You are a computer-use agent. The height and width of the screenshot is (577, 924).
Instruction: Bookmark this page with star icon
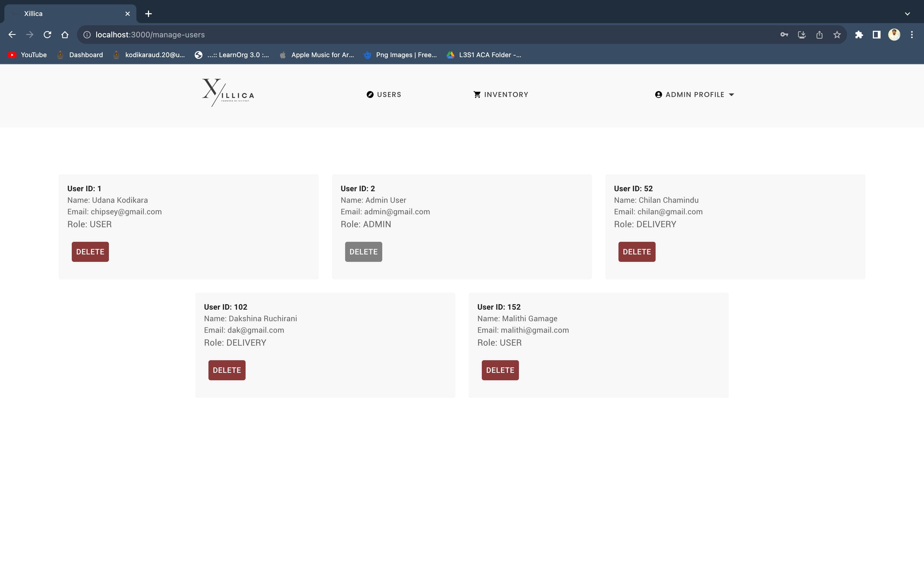pyautogui.click(x=837, y=35)
